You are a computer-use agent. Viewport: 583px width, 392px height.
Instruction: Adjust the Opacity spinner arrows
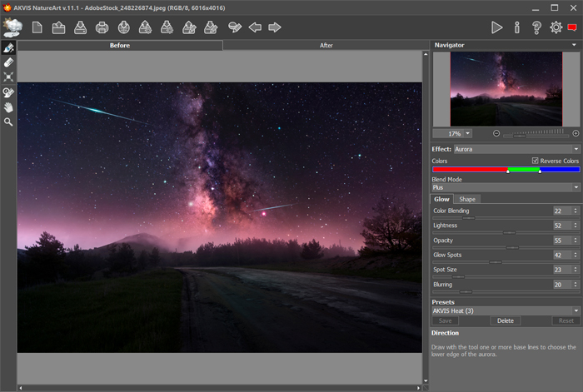576,241
